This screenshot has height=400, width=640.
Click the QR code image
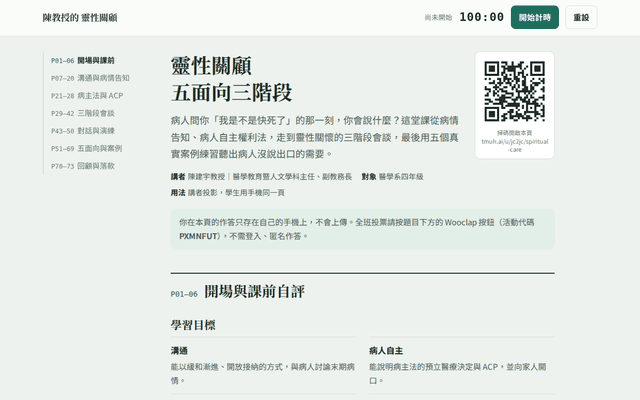click(x=514, y=91)
